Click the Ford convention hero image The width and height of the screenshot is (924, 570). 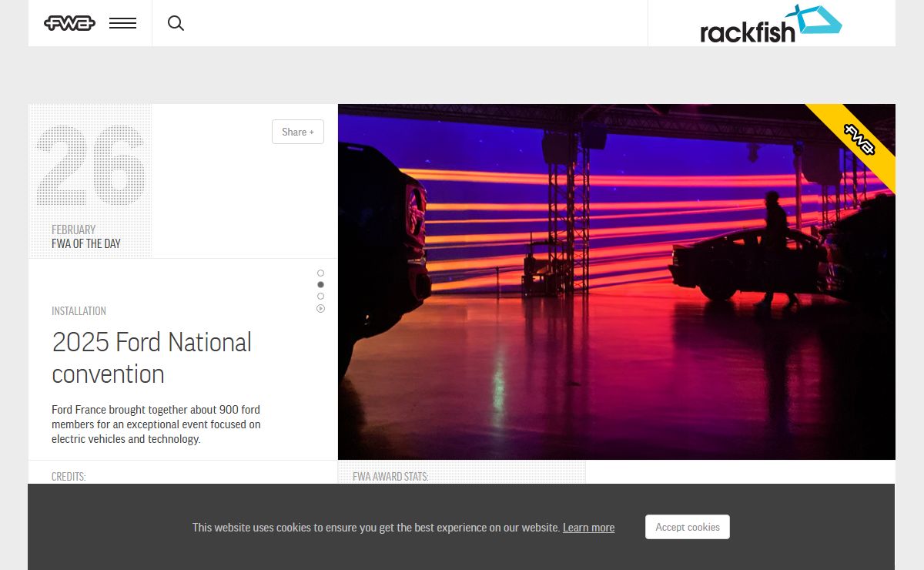[x=616, y=282]
